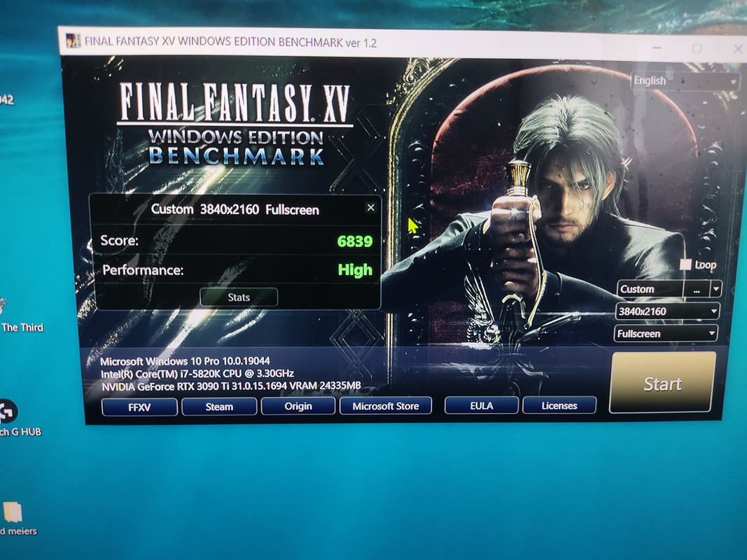Open the Fullscreen display mode dropdown

click(666, 334)
